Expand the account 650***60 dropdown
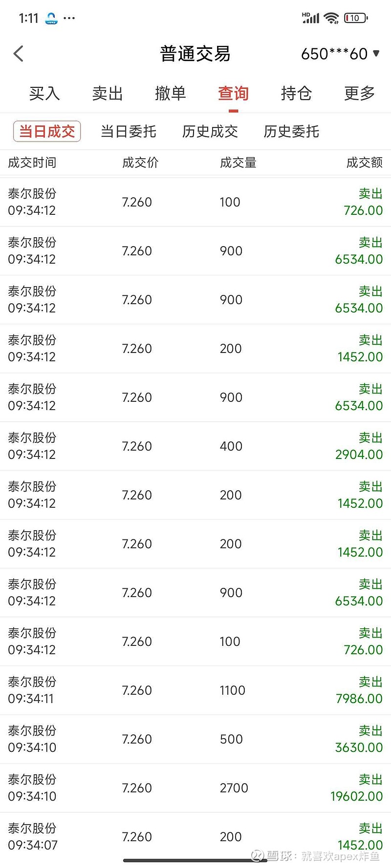The image size is (391, 868). pos(340,54)
